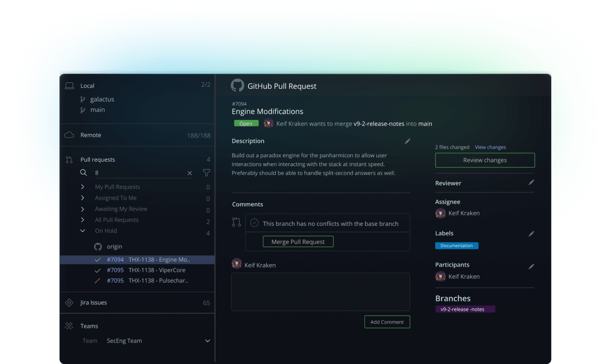The width and height of the screenshot is (611, 364).
Task: Edit the description using the pencil icon
Action: 408,141
